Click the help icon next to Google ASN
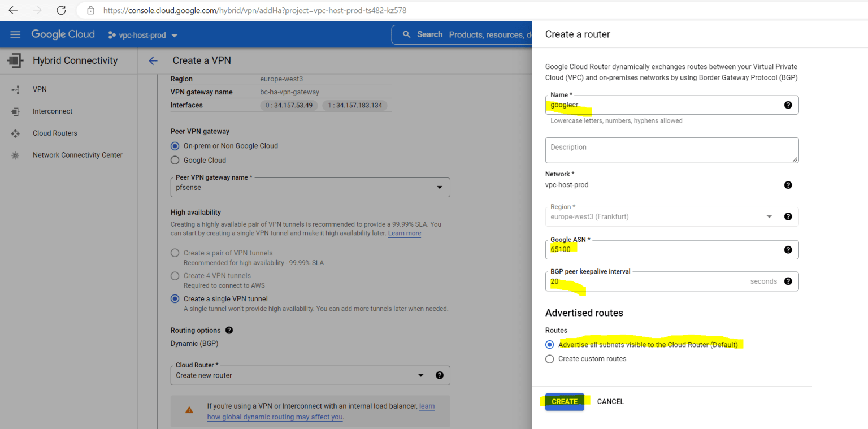Viewport: 868px width, 429px height. click(788, 249)
